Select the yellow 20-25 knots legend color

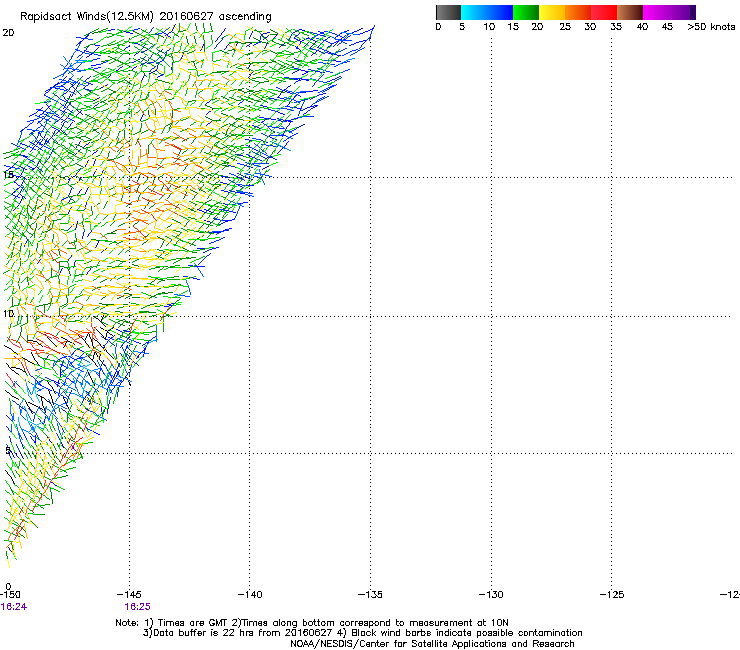pyautogui.click(x=552, y=12)
